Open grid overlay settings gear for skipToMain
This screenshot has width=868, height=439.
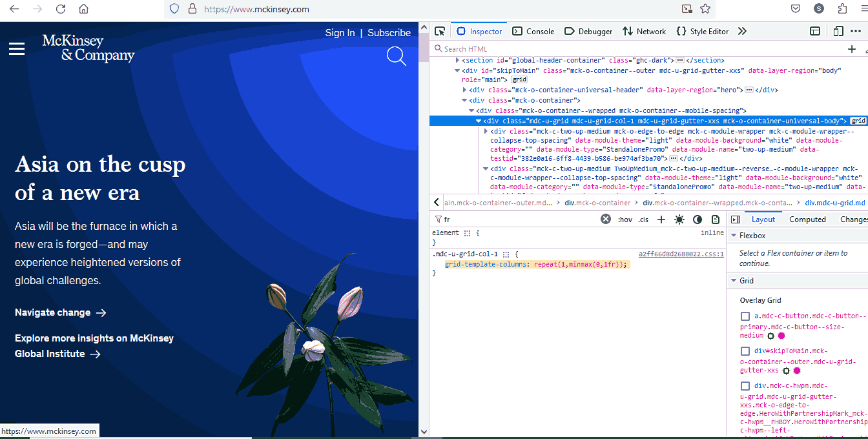tap(785, 371)
